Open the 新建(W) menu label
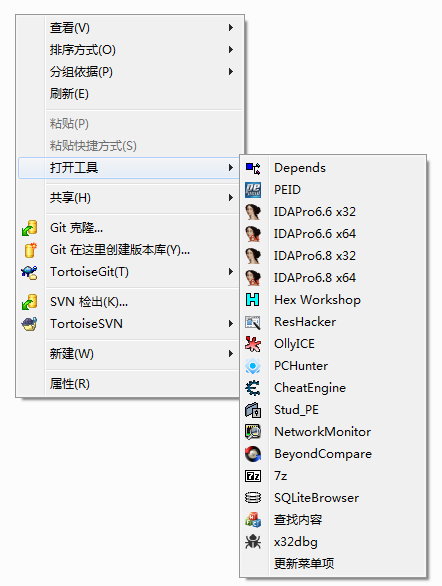 pos(72,354)
